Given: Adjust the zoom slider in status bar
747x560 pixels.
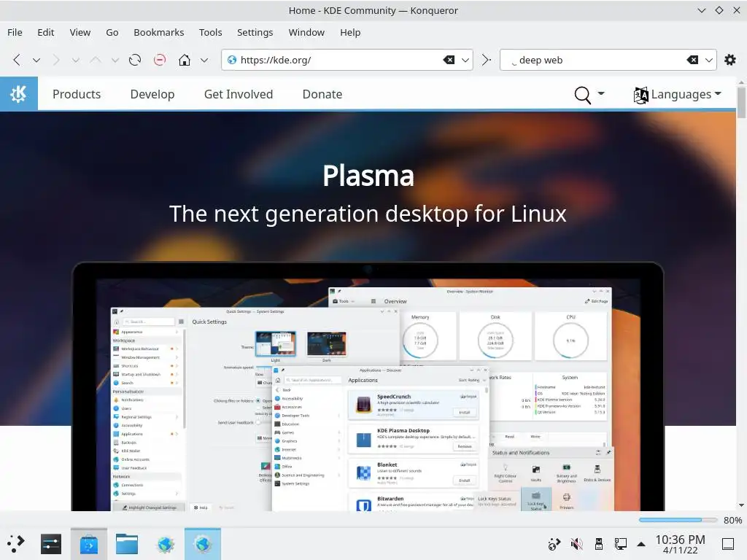Looking at the screenshot, I should [678, 520].
